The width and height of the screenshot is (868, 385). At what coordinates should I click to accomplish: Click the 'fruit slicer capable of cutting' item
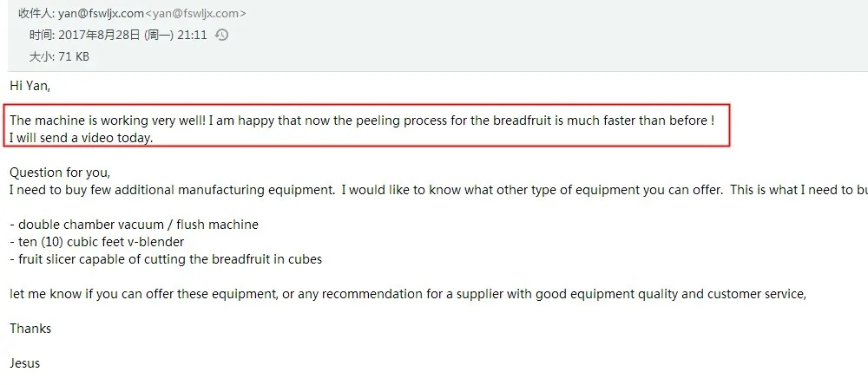(166, 259)
